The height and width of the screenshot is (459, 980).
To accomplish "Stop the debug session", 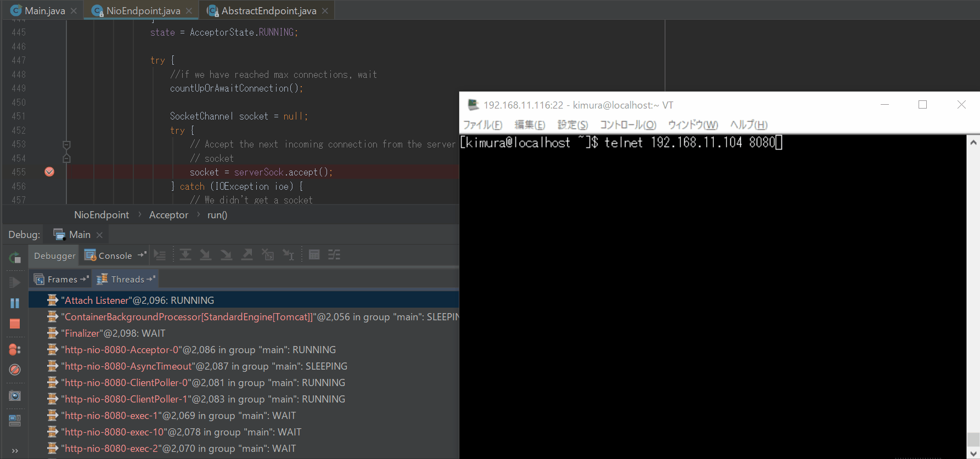I will click(x=15, y=324).
